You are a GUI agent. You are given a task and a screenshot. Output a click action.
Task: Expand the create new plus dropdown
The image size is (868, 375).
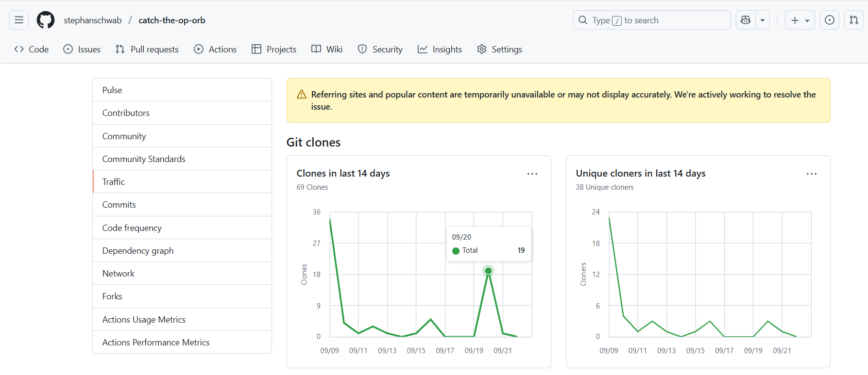tap(800, 20)
